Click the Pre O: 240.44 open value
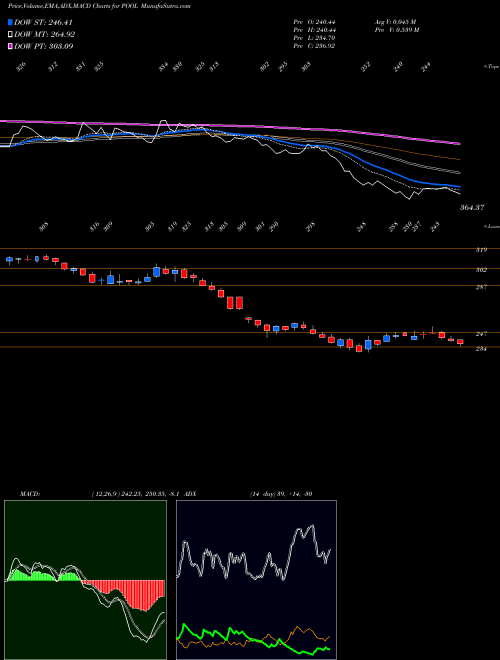The width and height of the screenshot is (500, 660). 314,22
